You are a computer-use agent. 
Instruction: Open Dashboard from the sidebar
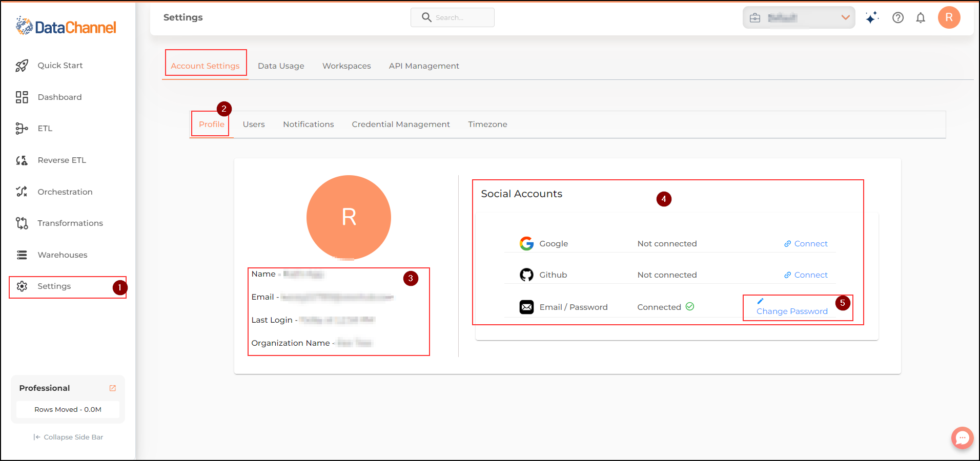pyautogui.click(x=59, y=97)
